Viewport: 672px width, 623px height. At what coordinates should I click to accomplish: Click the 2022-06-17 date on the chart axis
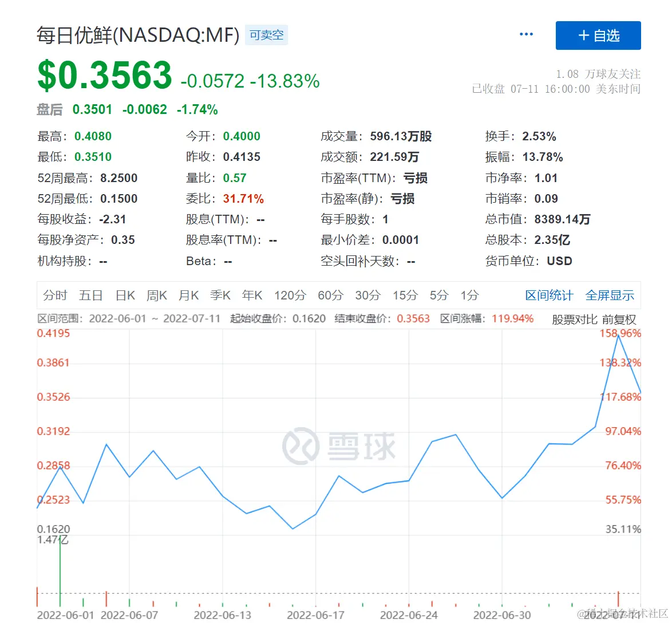[315, 615]
